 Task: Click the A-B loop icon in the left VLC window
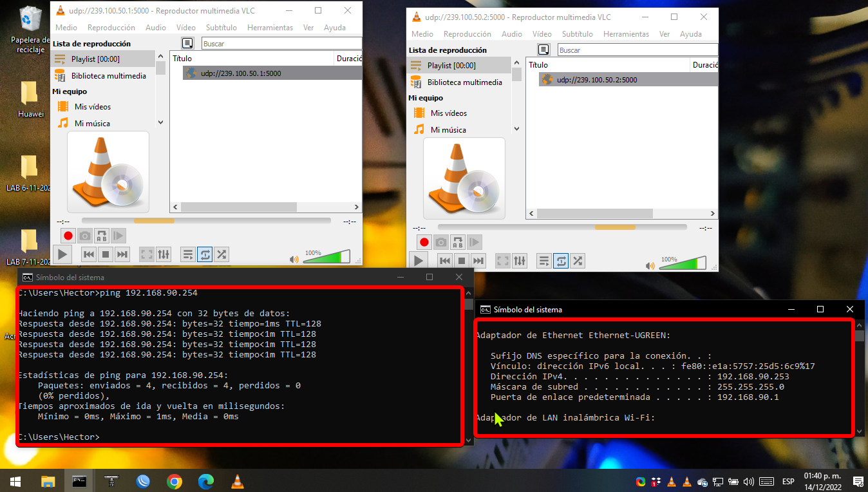tap(102, 236)
